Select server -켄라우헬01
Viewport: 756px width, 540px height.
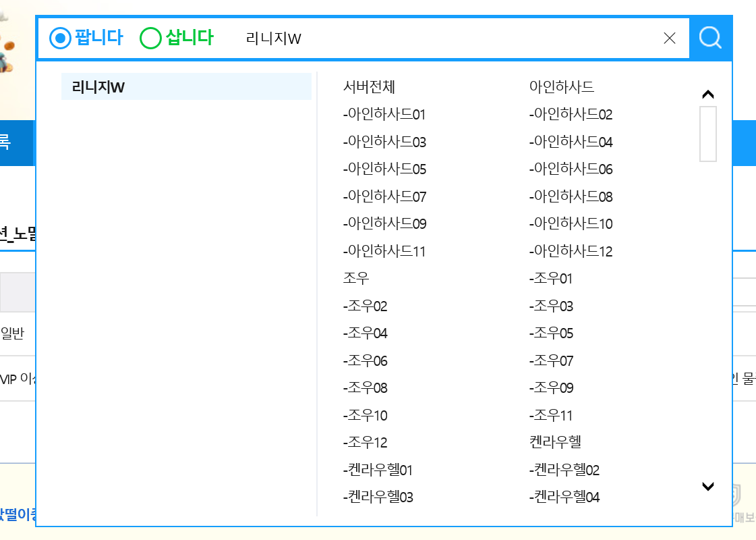(x=378, y=470)
